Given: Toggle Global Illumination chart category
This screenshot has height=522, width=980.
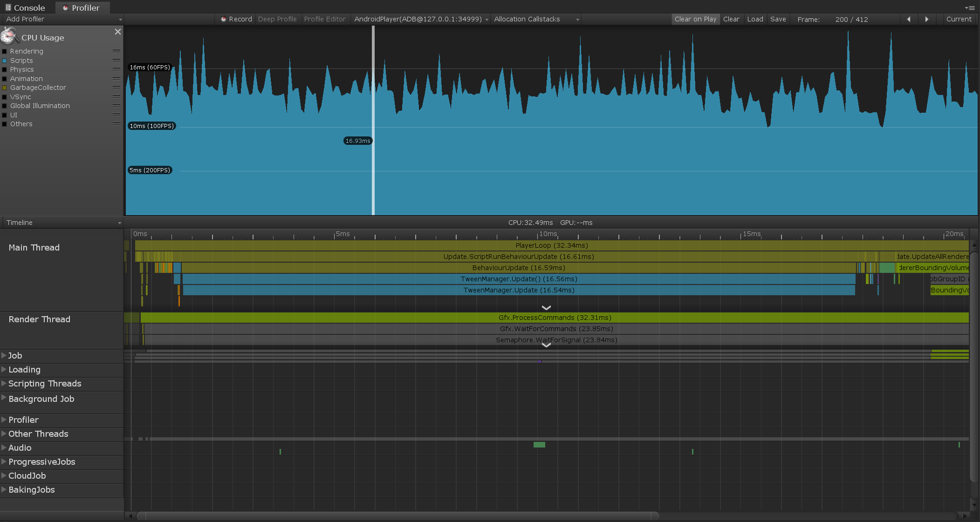Looking at the screenshot, I should (5, 106).
